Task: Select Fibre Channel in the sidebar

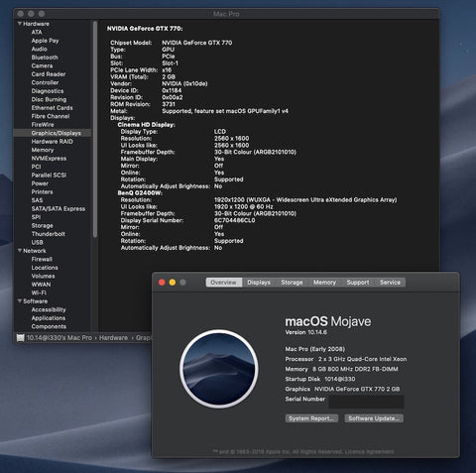Action: pos(51,116)
